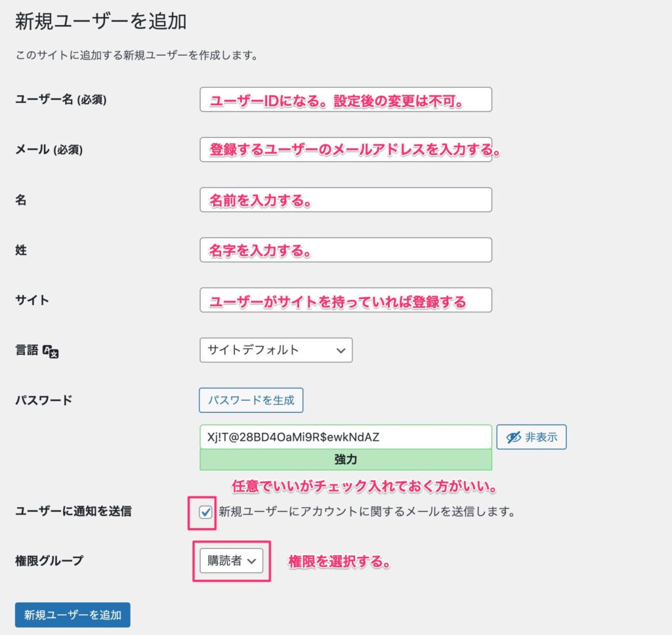Focus the ユーザー名 (必須) input field
This screenshot has height=635, width=672.
(x=346, y=100)
